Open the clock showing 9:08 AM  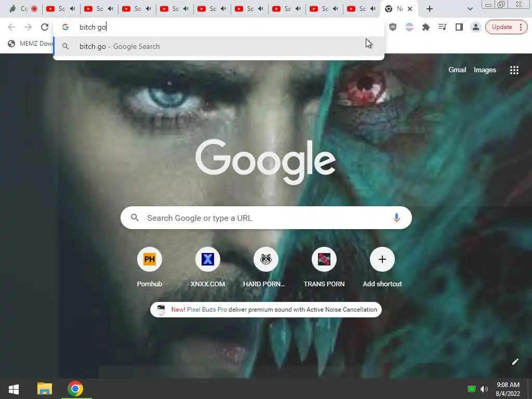point(508,389)
